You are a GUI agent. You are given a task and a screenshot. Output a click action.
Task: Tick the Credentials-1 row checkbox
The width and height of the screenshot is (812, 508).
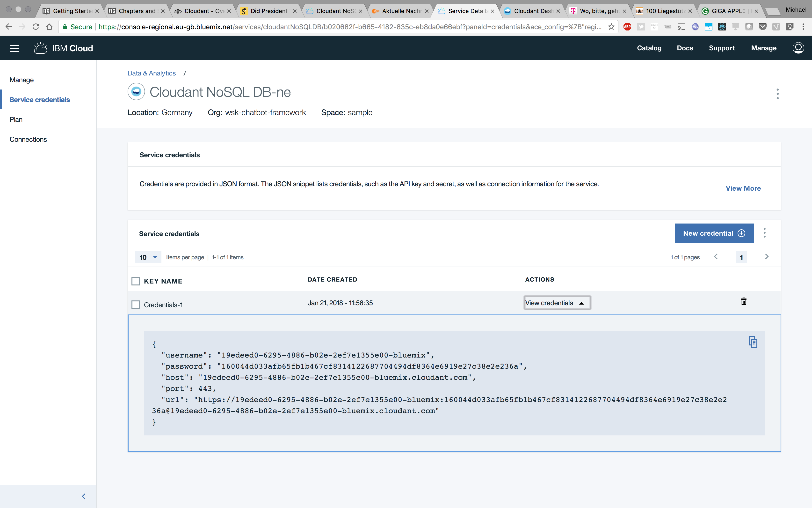click(136, 305)
